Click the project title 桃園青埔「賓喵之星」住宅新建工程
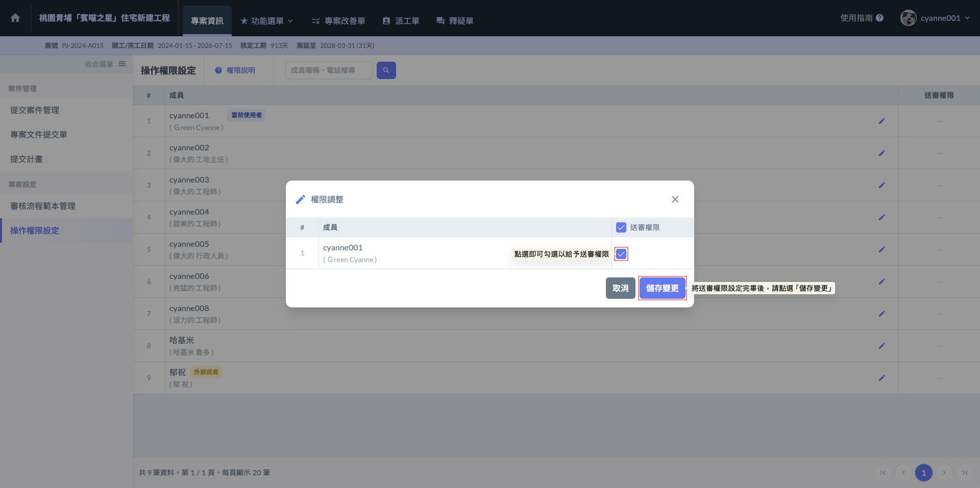Image resolution: width=980 pixels, height=488 pixels. tap(105, 18)
